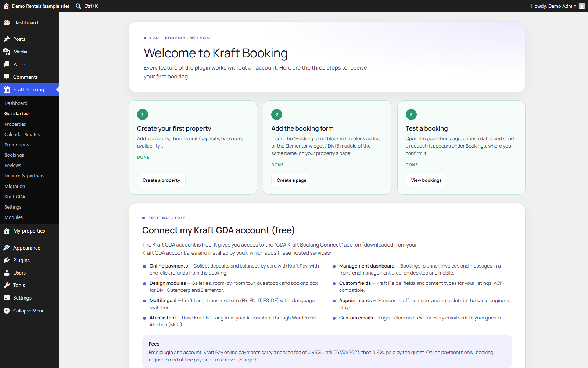Click the 'Test a booking' heading
This screenshot has height=368, width=588.
pyautogui.click(x=427, y=128)
